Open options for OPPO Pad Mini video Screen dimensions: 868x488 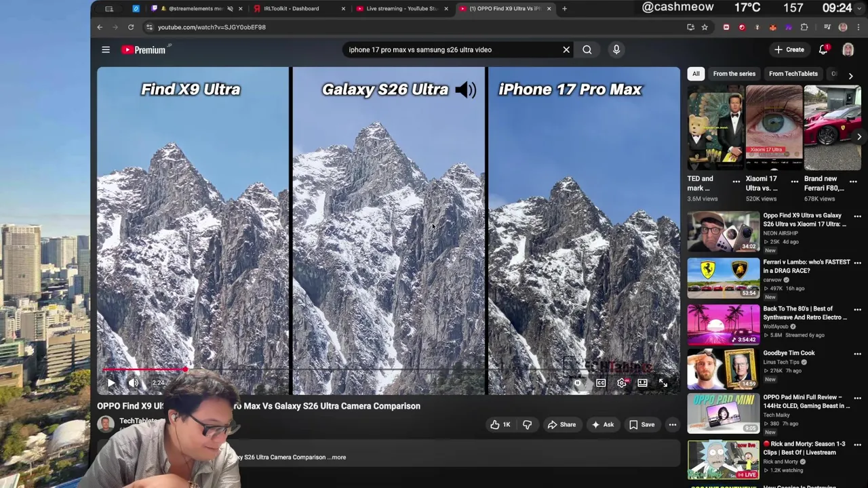tap(857, 398)
